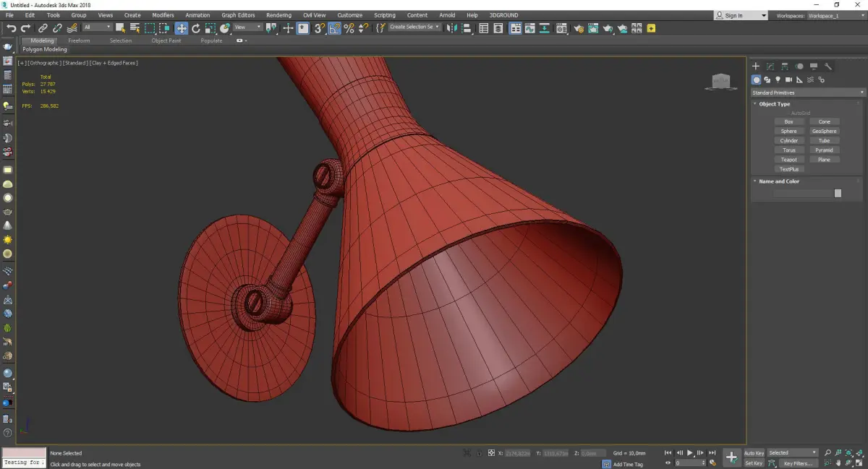Open the Rendered Frame Window icon

point(593,28)
